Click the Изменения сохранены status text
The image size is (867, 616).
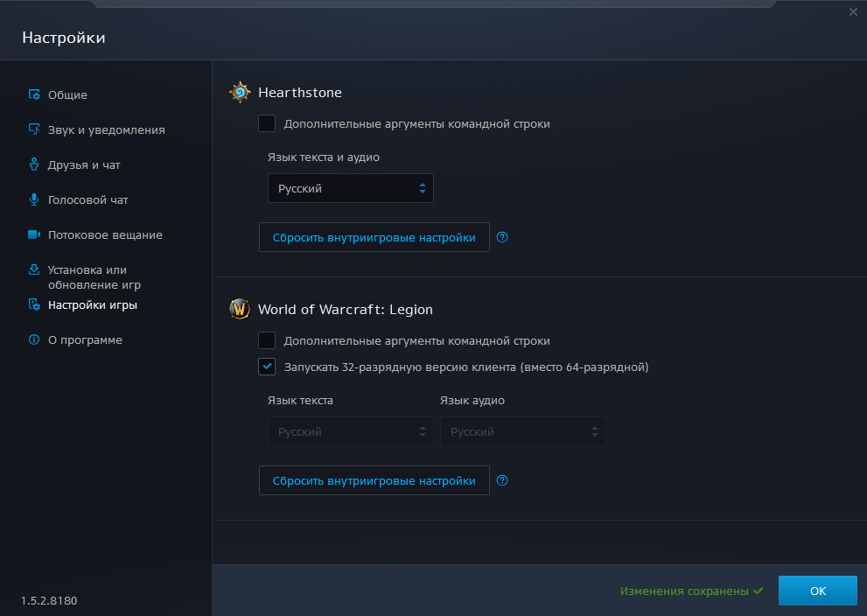684,591
